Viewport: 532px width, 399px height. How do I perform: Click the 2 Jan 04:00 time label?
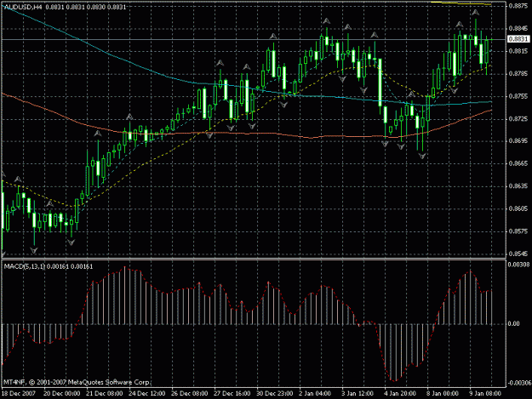[x=315, y=394]
